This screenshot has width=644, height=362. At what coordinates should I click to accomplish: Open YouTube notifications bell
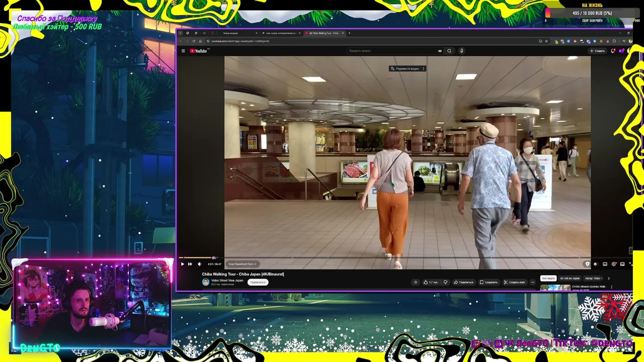pyautogui.click(x=613, y=51)
